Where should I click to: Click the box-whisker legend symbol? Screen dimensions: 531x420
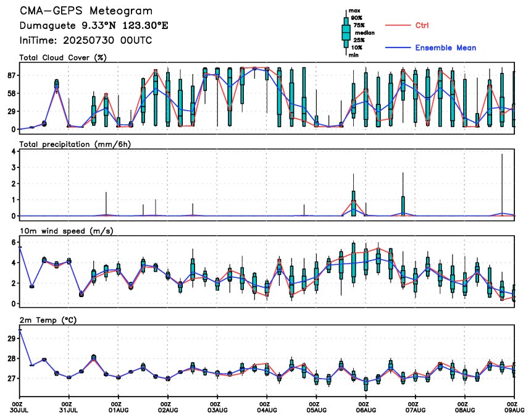point(346,33)
